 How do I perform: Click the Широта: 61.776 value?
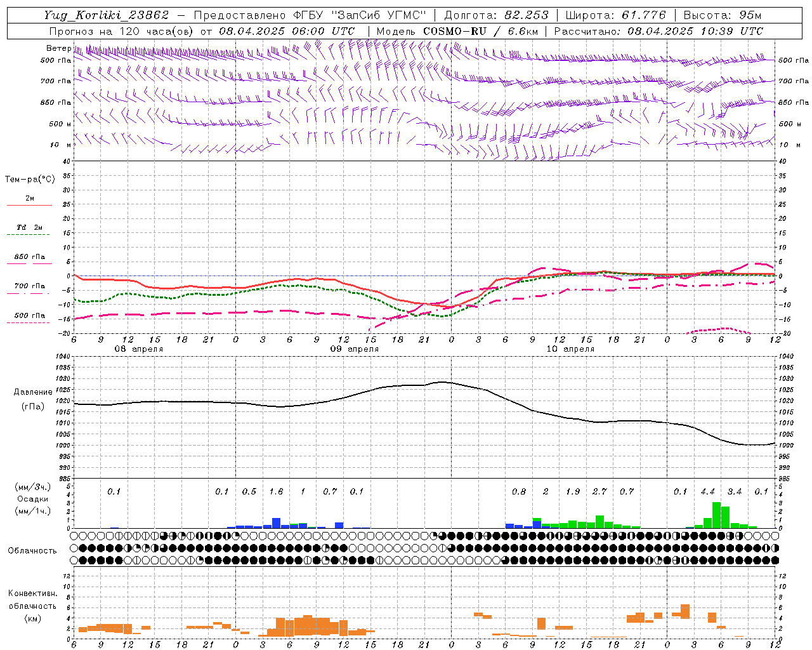click(615, 16)
